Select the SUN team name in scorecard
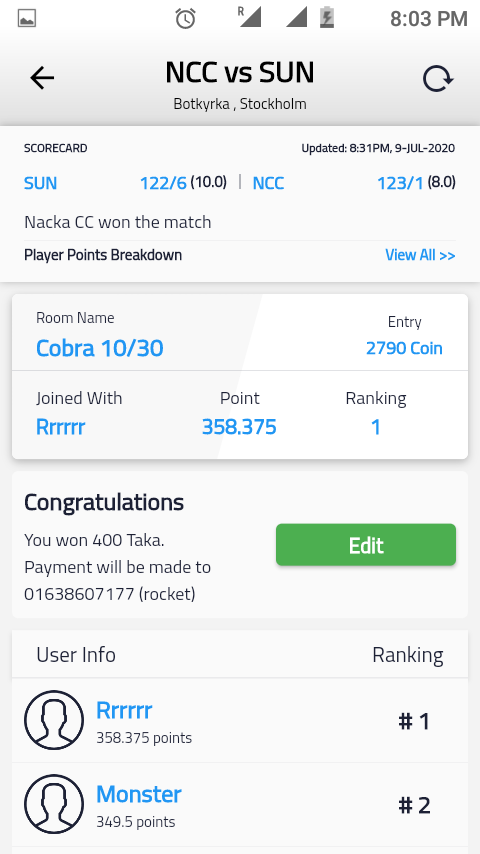The image size is (480, 854). (x=40, y=183)
